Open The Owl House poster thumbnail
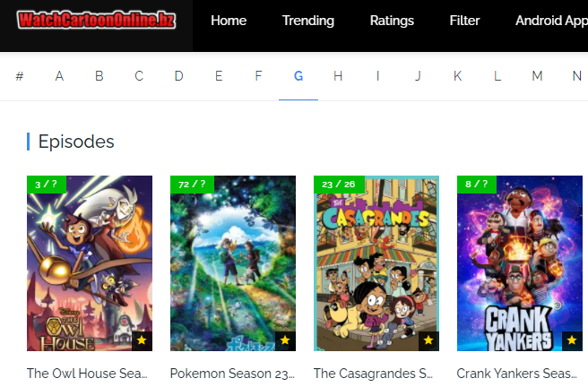The width and height of the screenshot is (588, 387). (x=90, y=263)
